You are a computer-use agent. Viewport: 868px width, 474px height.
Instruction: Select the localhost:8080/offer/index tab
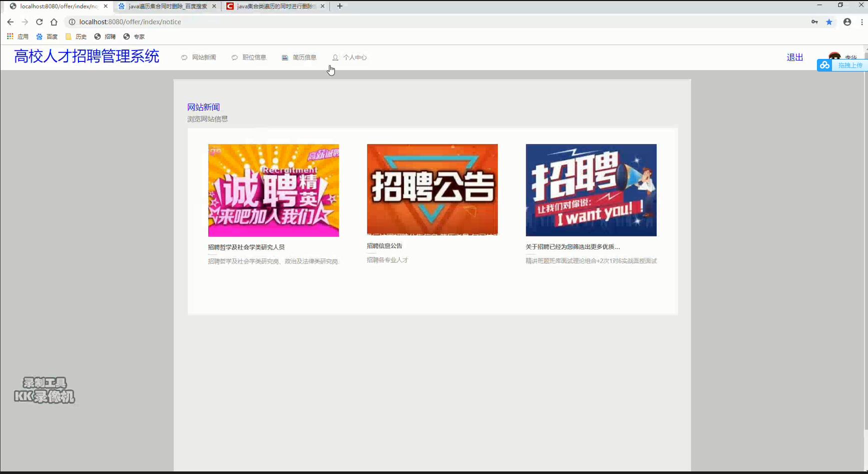[x=58, y=6]
